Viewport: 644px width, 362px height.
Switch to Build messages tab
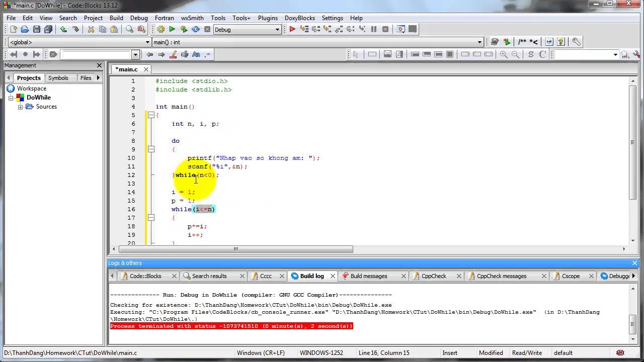point(369,276)
